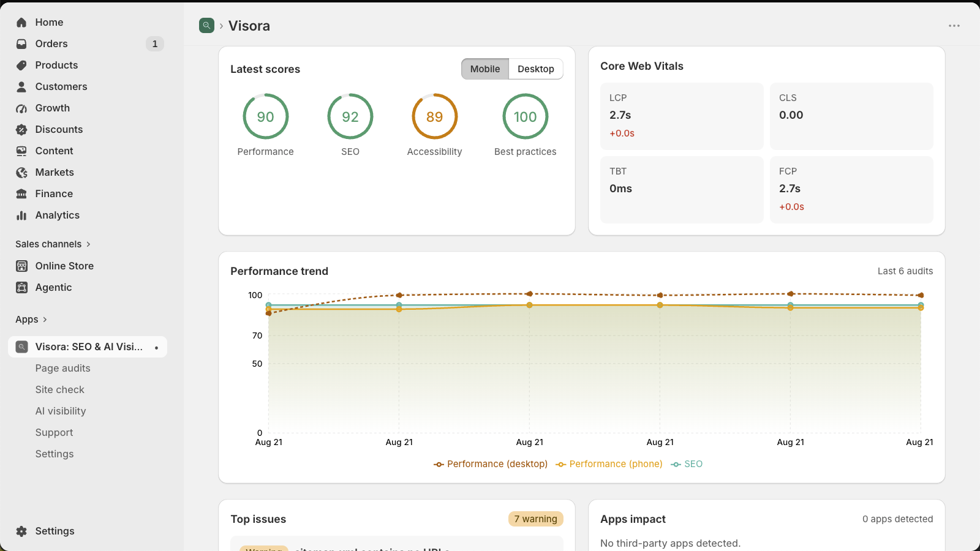Click the Customers person icon
The width and height of the screenshot is (980, 551).
pyautogui.click(x=21, y=87)
